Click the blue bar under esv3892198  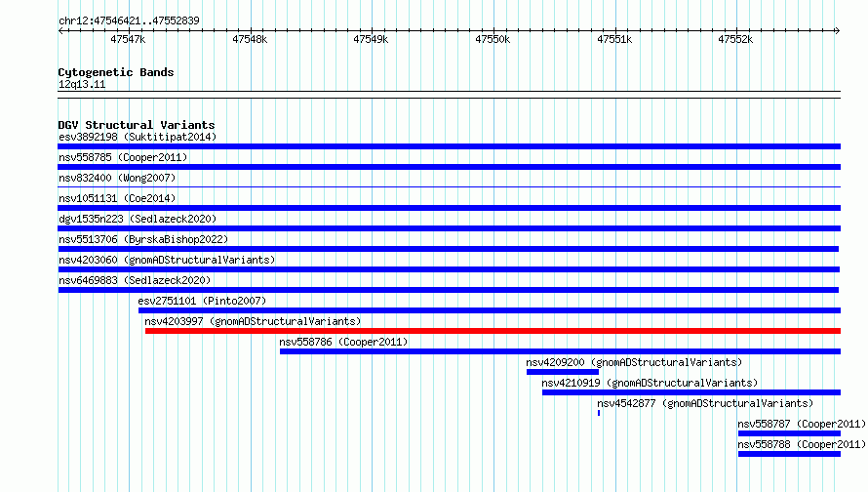tap(449, 146)
